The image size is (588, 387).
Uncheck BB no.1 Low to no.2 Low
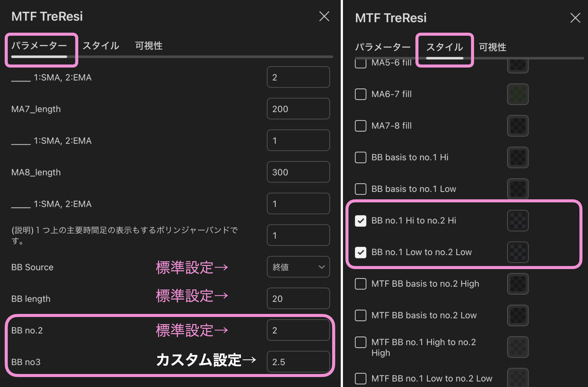[361, 252]
